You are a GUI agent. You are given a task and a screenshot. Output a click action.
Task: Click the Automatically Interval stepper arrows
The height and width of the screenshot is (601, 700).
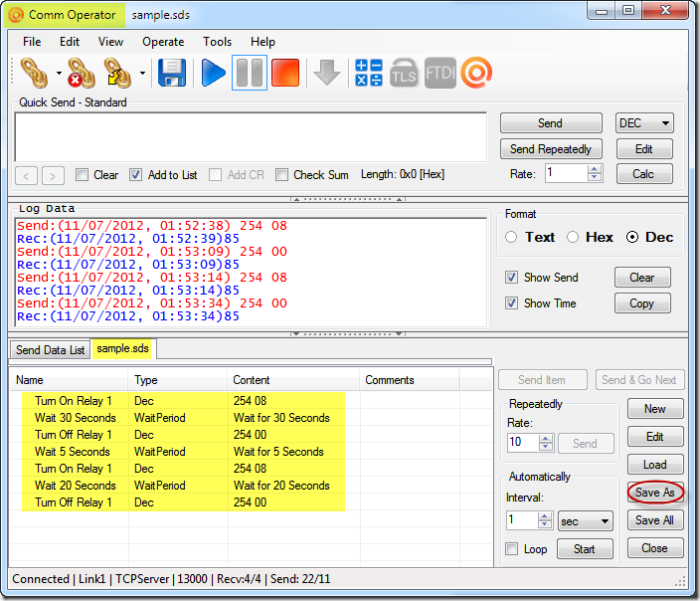pos(545,520)
